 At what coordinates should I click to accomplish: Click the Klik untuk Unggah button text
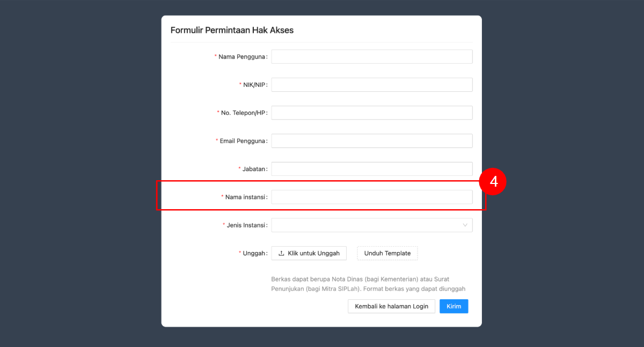313,253
